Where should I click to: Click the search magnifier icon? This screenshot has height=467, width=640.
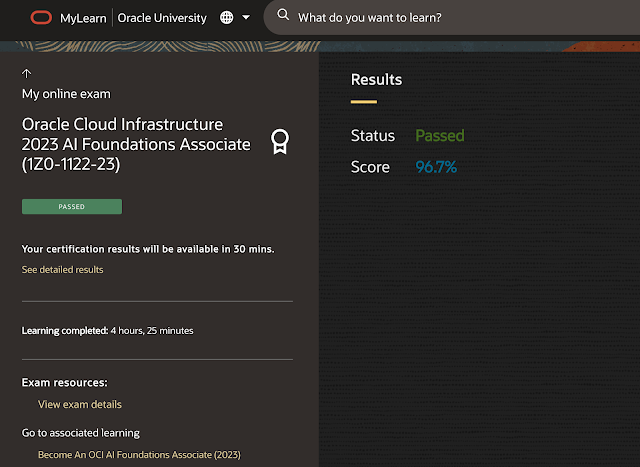[283, 16]
